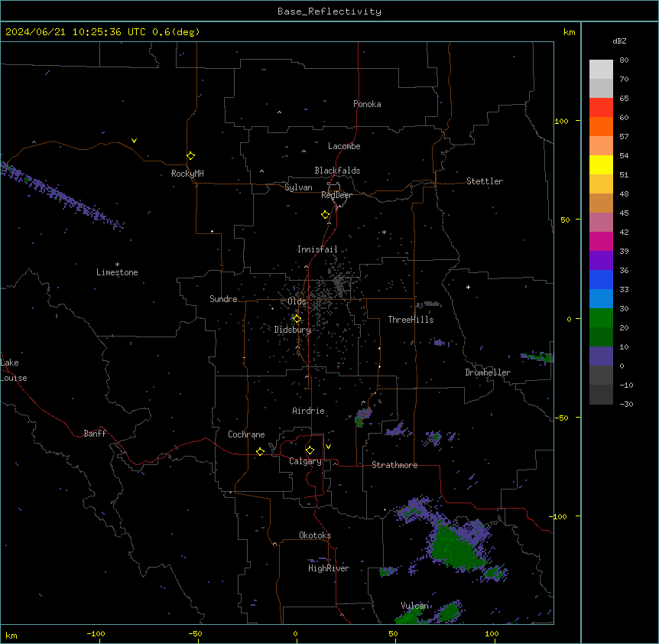Click the Calgary city label
The image size is (659, 644).
point(306,461)
